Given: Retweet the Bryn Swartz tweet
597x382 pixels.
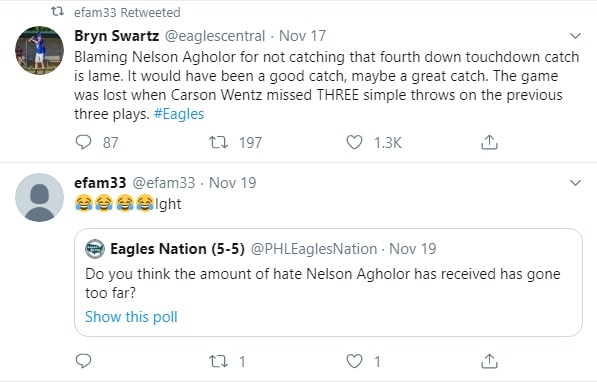Looking at the screenshot, I should [x=218, y=142].
